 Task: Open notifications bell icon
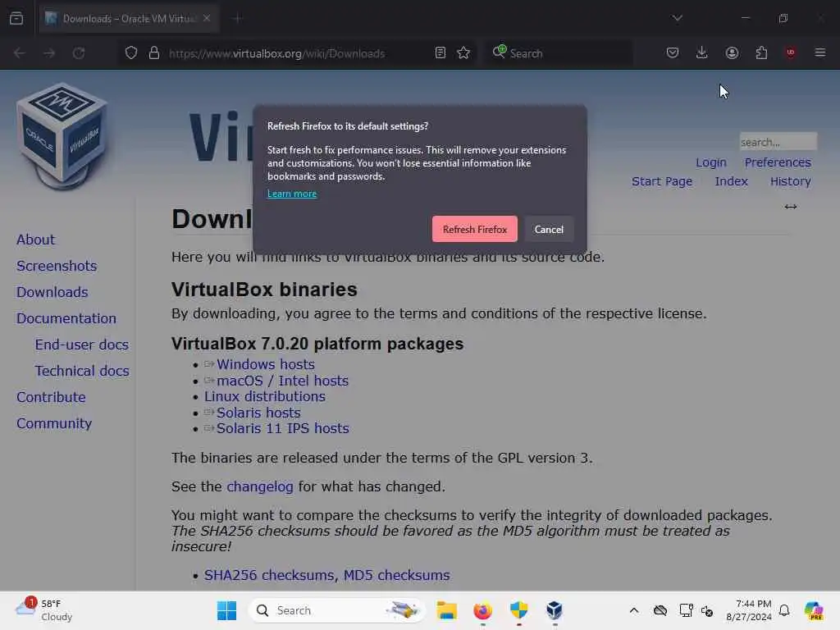pyautogui.click(x=784, y=610)
